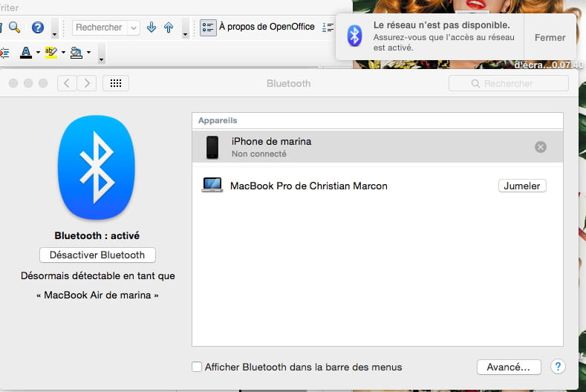Open the highlighting color dropdown arrow
Image resolution: width=586 pixels, height=392 pixels.
(63, 52)
